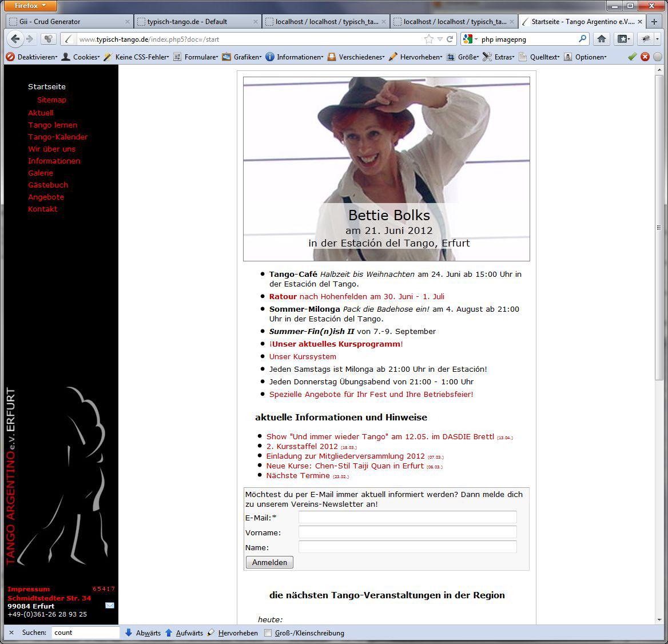Switch to the Gii - Crud Generator tab
The image size is (668, 644).
(x=69, y=22)
